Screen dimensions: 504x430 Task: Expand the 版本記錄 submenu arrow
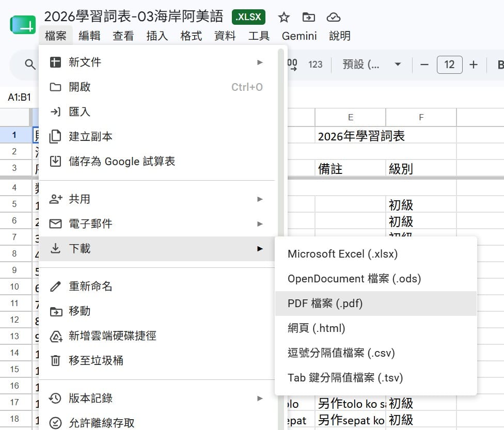coord(260,399)
